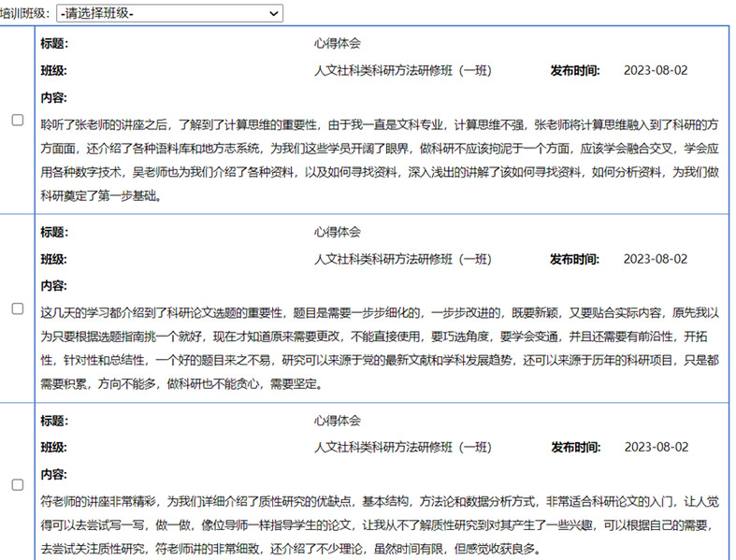The image size is (736, 560).
Task: Select the checkbox for 科研论文选题 entry
Action: (x=17, y=309)
